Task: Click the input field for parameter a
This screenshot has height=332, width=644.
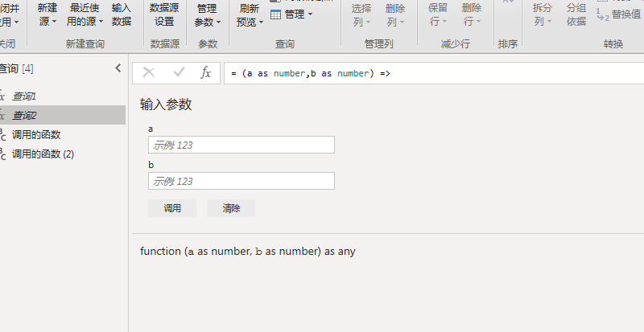Action: click(x=241, y=145)
